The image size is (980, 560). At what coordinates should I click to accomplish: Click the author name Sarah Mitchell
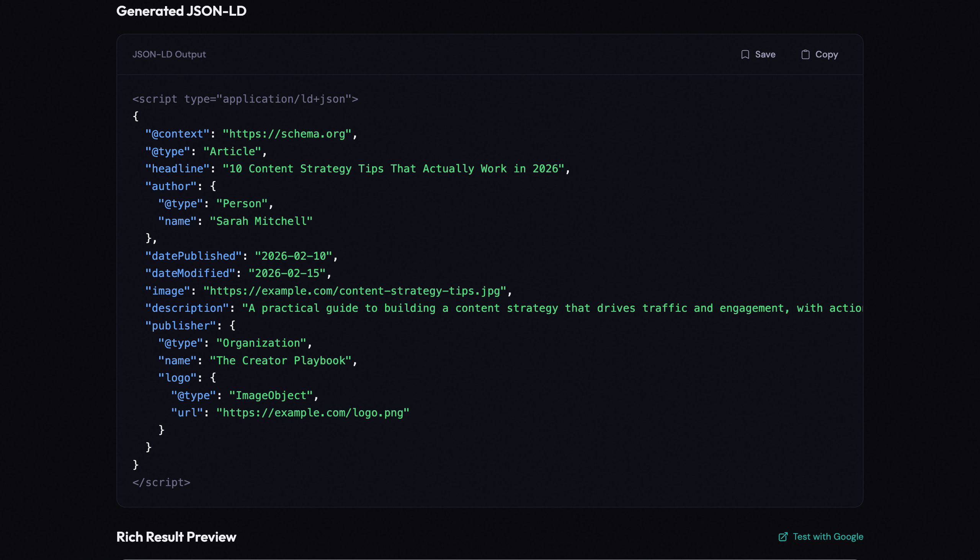(261, 221)
